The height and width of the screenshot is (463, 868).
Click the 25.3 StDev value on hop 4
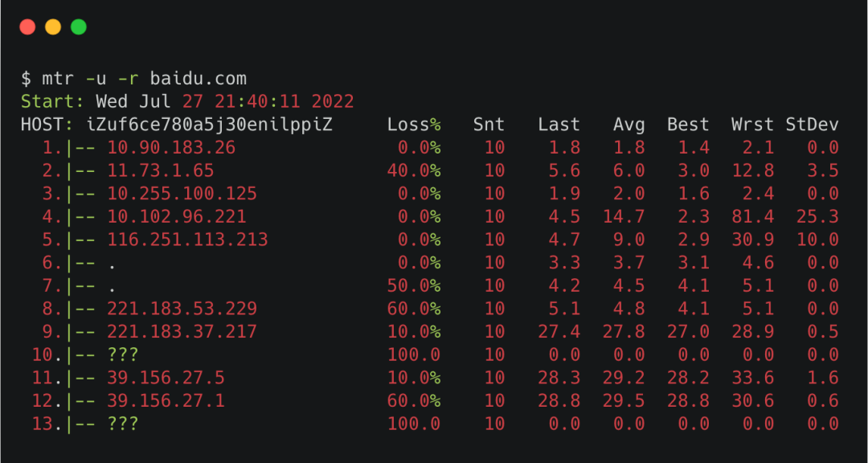[x=817, y=217]
